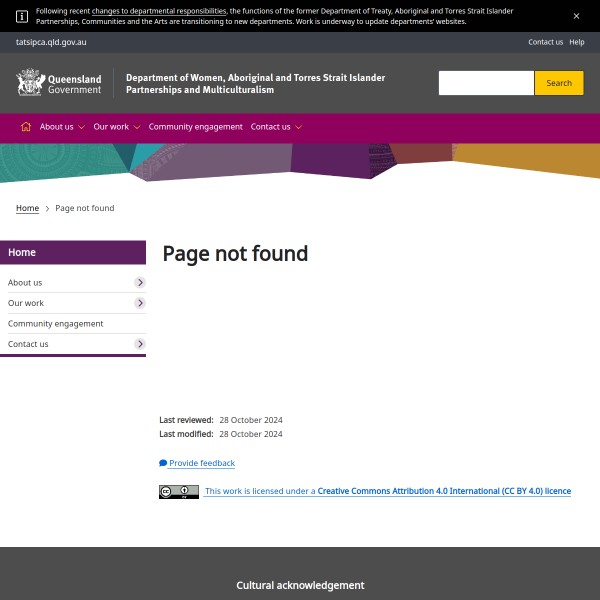The height and width of the screenshot is (600, 600).
Task: Expand the Contact us sidebar arrow
Action: pos(140,344)
